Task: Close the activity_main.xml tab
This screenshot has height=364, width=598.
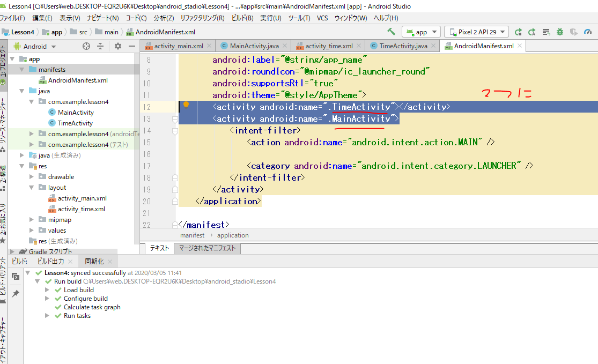Action: 209,46
